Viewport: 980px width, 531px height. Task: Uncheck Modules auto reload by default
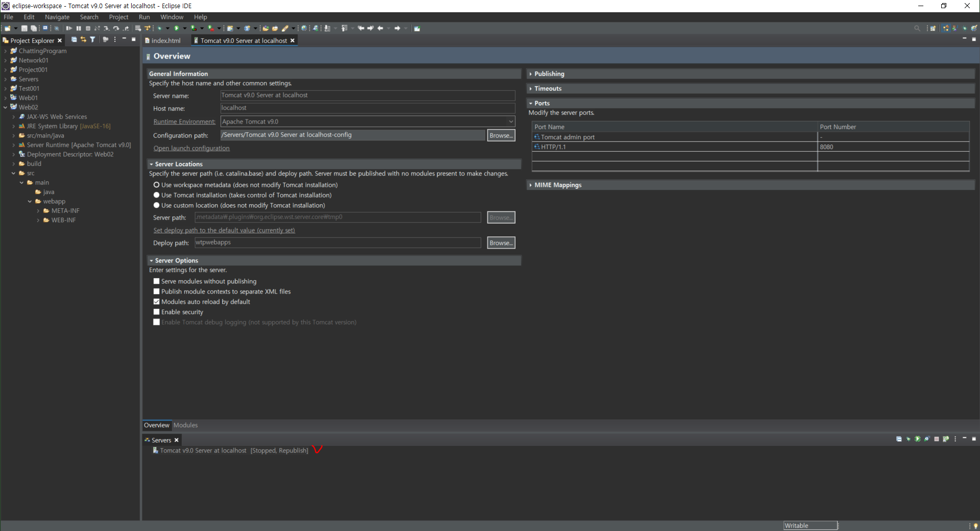click(157, 302)
